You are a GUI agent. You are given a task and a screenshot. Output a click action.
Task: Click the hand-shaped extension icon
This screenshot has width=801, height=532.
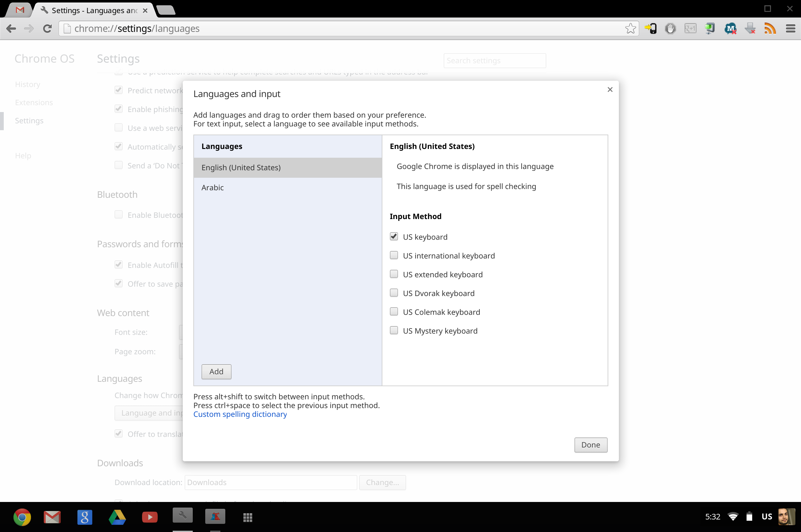tap(671, 29)
